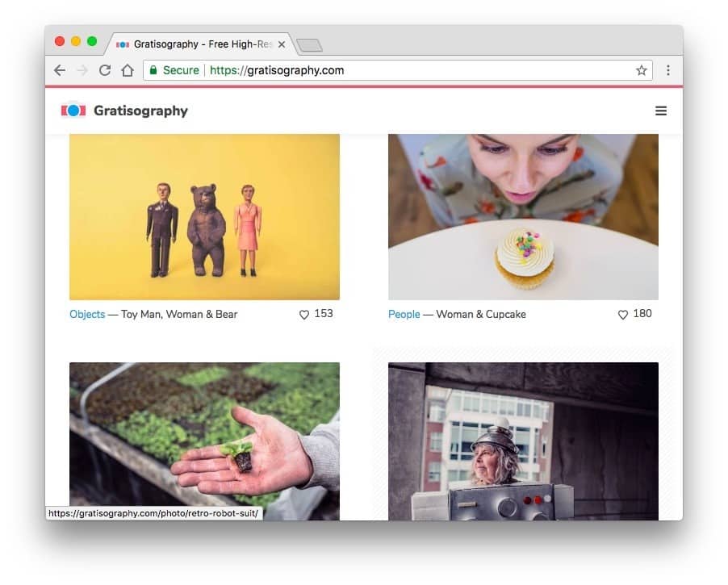
Task: Open the seedling in hand photo
Action: tap(203, 440)
